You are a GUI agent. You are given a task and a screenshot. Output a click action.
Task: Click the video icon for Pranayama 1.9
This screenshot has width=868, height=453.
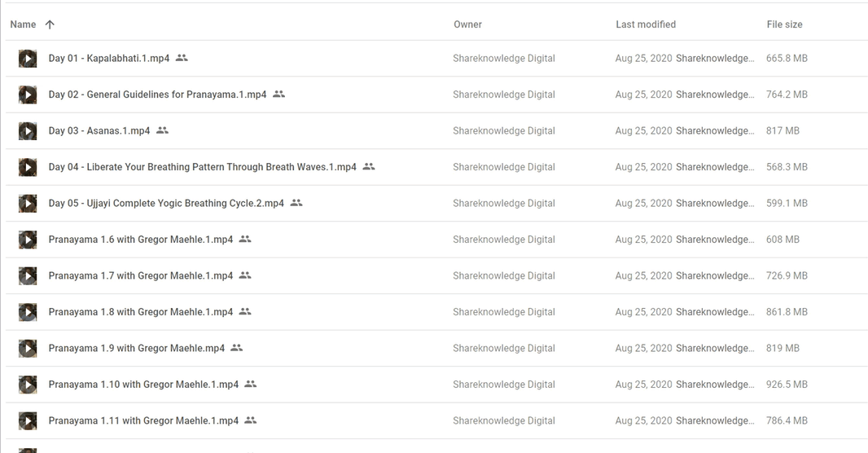(28, 349)
